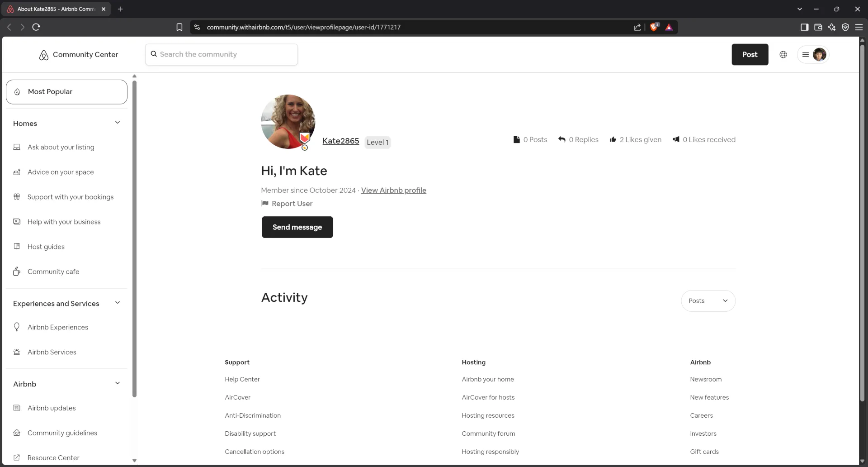
Task: Click the Posts document icon
Action: point(516,139)
